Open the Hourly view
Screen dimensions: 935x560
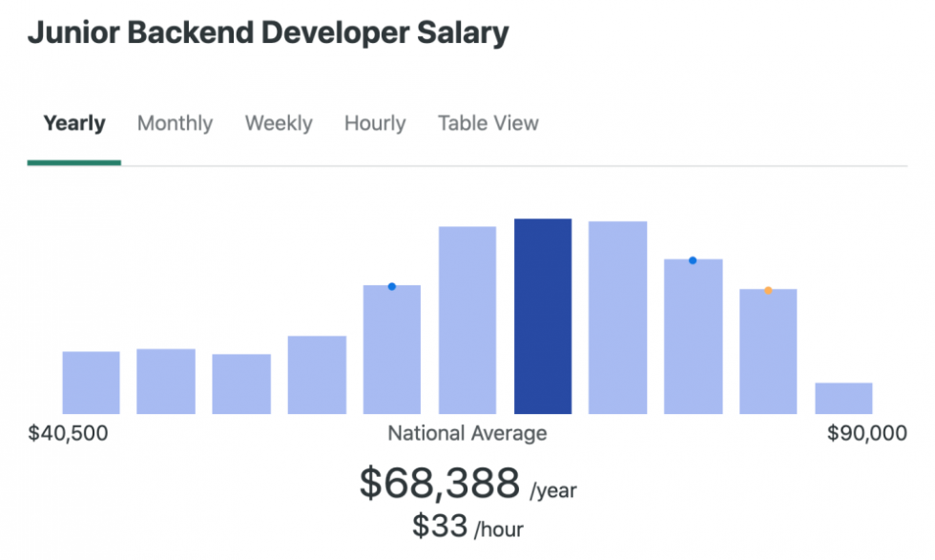(x=374, y=123)
